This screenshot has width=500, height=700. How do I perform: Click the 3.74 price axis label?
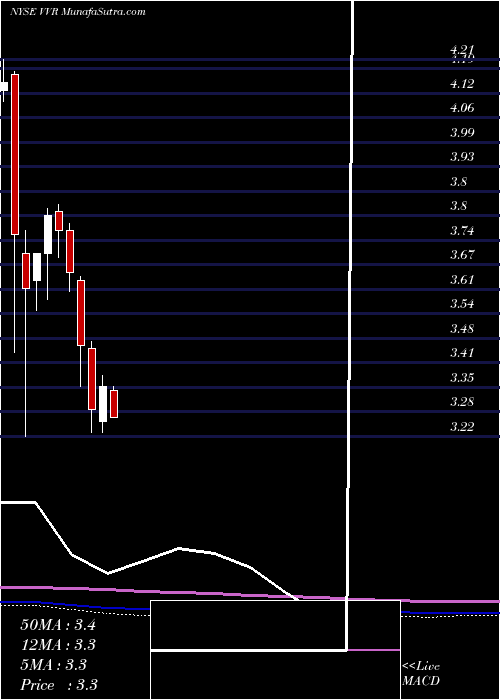pos(462,231)
